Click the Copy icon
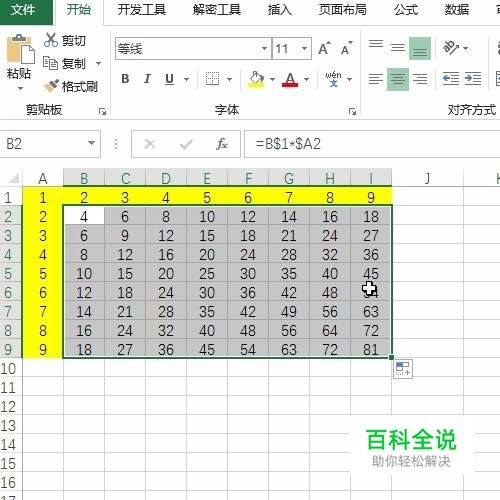 50,63
